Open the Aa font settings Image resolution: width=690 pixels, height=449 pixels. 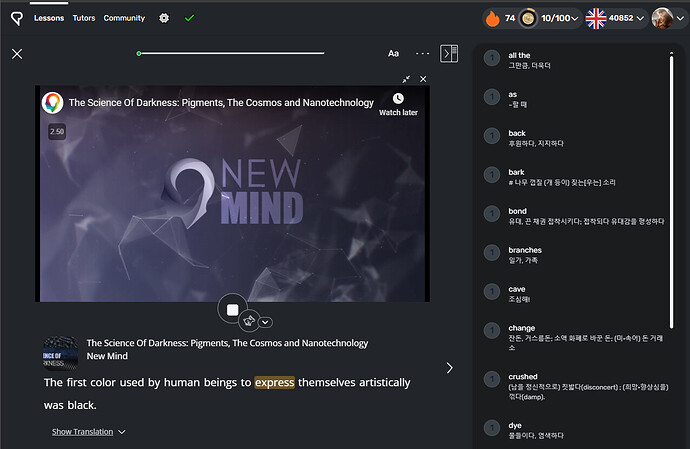coord(393,53)
